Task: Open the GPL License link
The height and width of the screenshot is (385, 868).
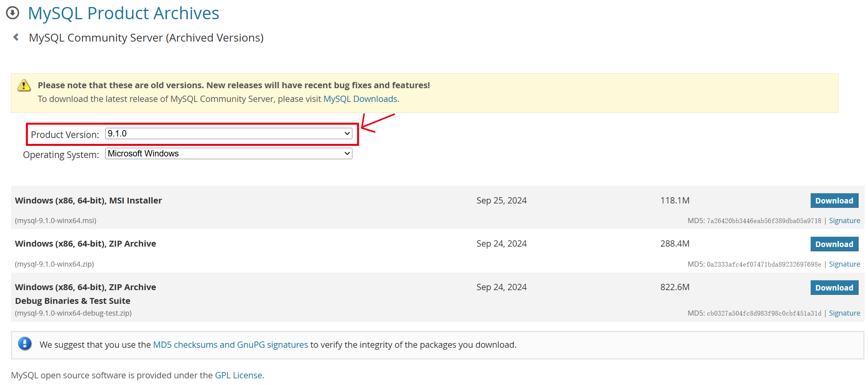Action: [x=238, y=375]
